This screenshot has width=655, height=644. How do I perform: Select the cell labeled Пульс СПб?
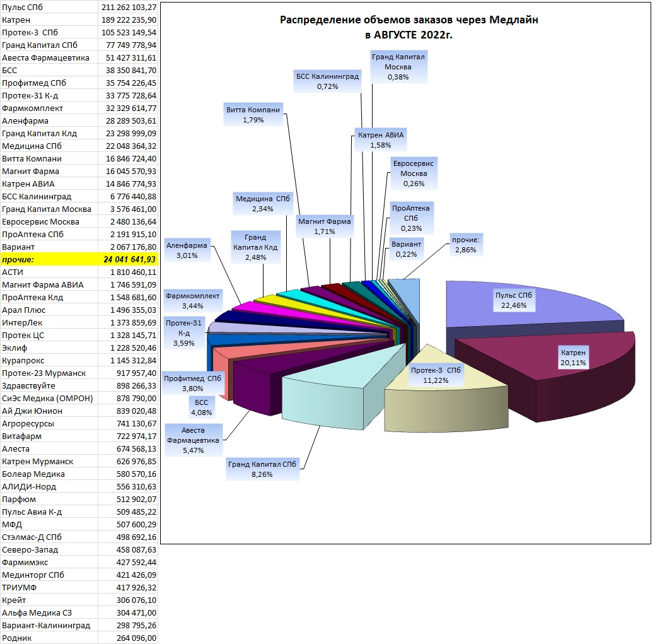pos(49,7)
